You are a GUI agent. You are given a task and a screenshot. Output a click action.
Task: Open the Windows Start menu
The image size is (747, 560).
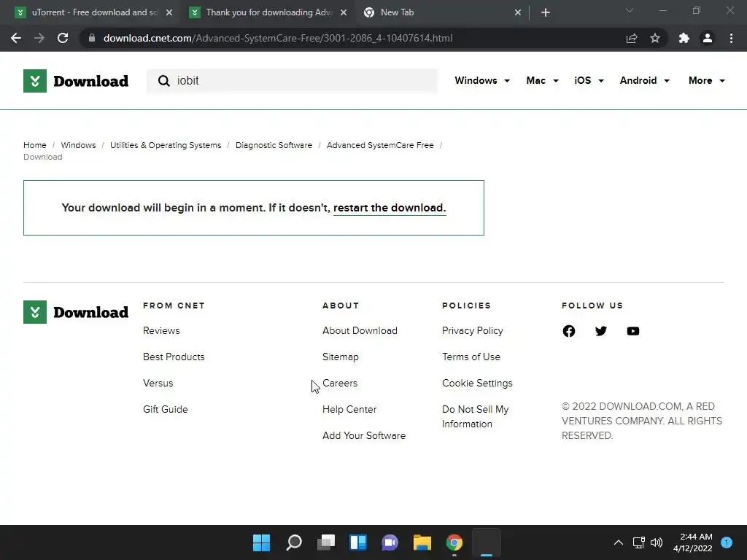click(262, 542)
